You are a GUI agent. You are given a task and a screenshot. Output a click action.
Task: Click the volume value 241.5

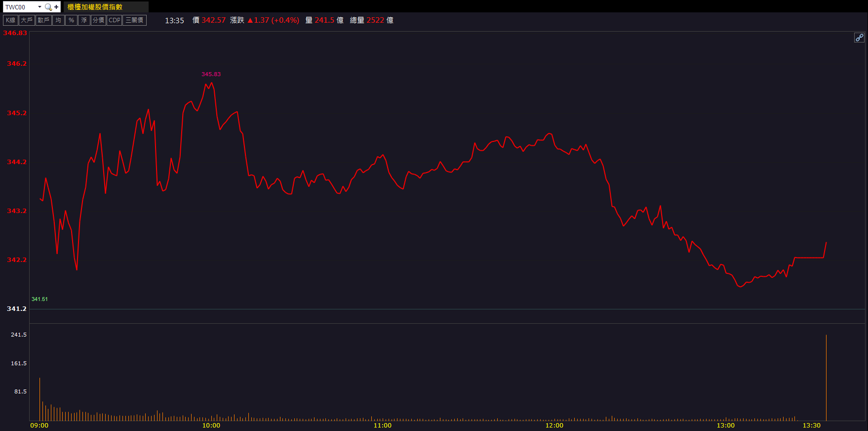tap(324, 20)
